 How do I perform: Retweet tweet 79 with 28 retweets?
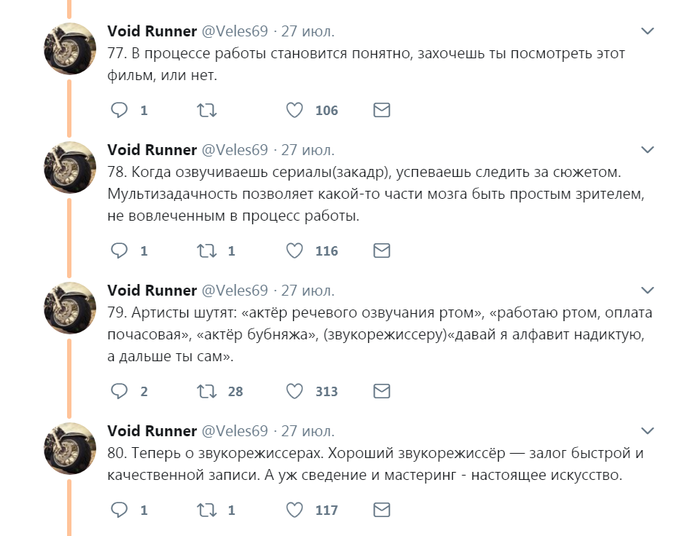tap(206, 391)
